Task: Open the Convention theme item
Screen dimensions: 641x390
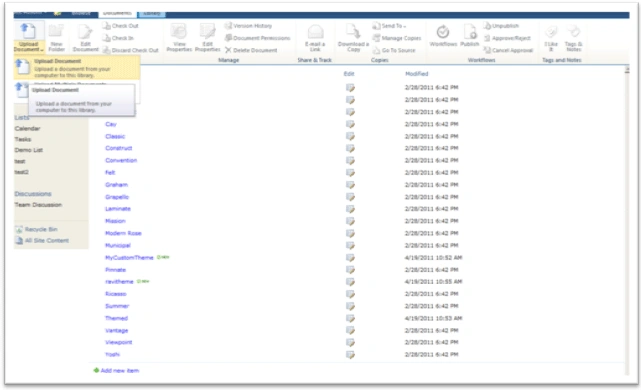Action: pos(121,161)
